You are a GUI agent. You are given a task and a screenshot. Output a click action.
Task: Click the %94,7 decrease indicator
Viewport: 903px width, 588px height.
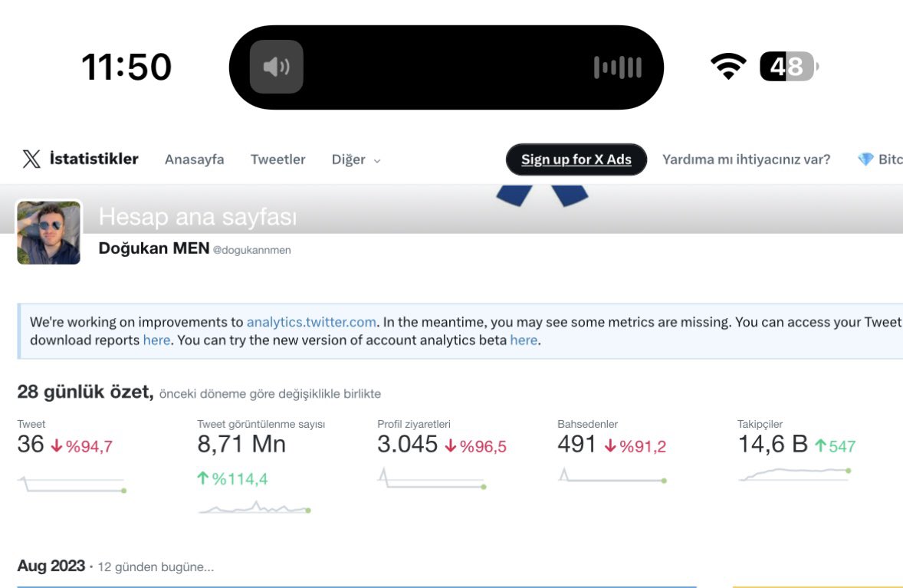(x=82, y=446)
